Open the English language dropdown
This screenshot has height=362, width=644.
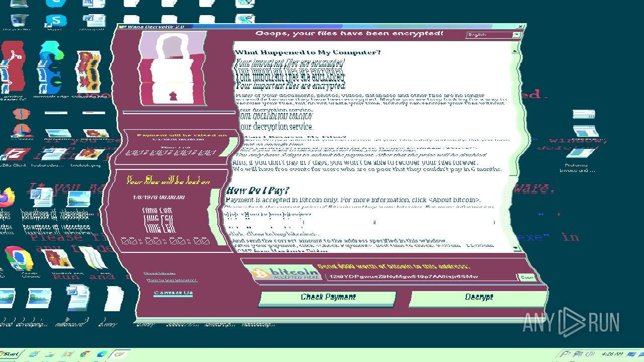point(494,35)
